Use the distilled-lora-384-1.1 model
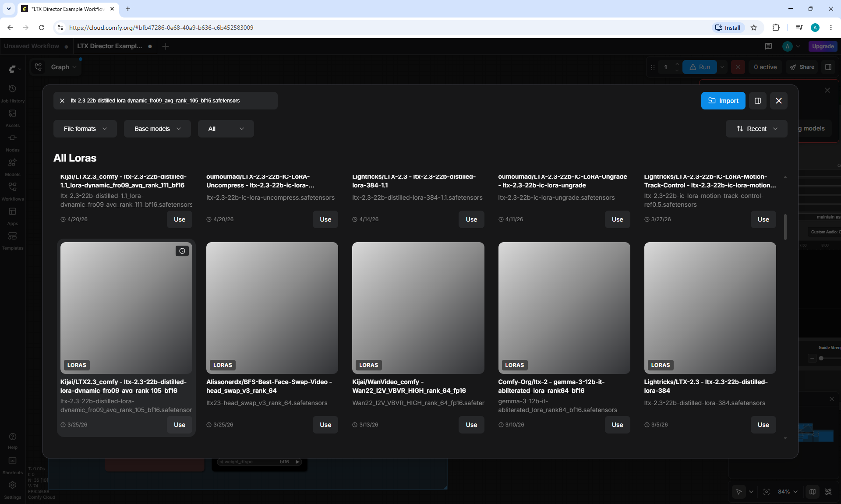This screenshot has width=841, height=504. click(x=471, y=219)
